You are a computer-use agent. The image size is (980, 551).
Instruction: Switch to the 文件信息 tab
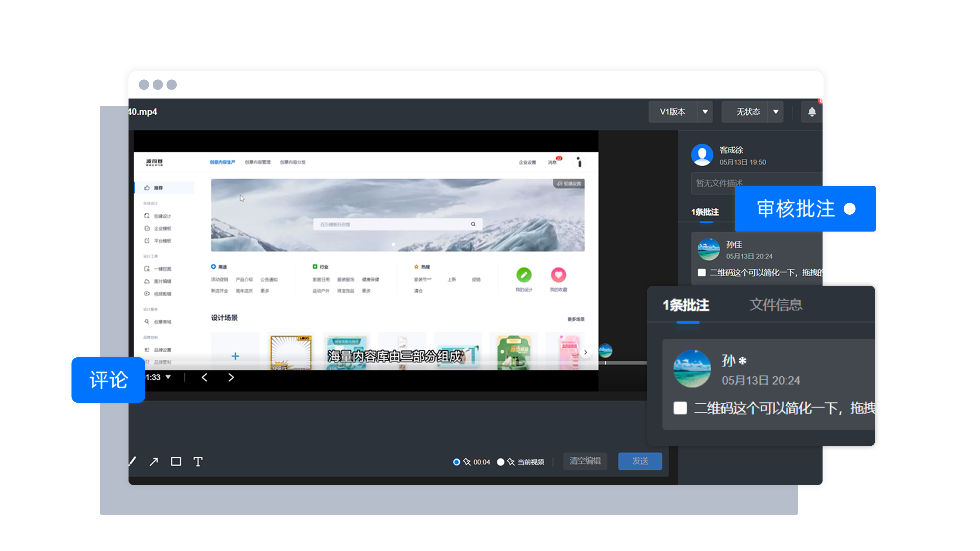(776, 305)
